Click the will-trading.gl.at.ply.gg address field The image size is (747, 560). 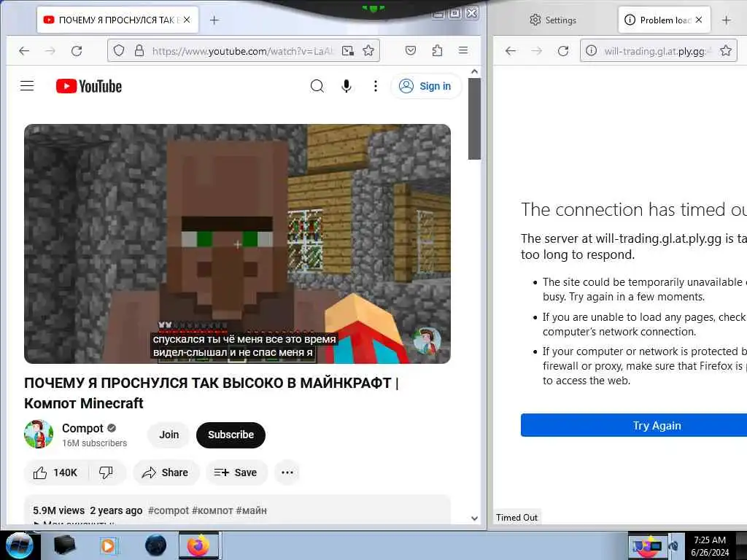(x=657, y=50)
